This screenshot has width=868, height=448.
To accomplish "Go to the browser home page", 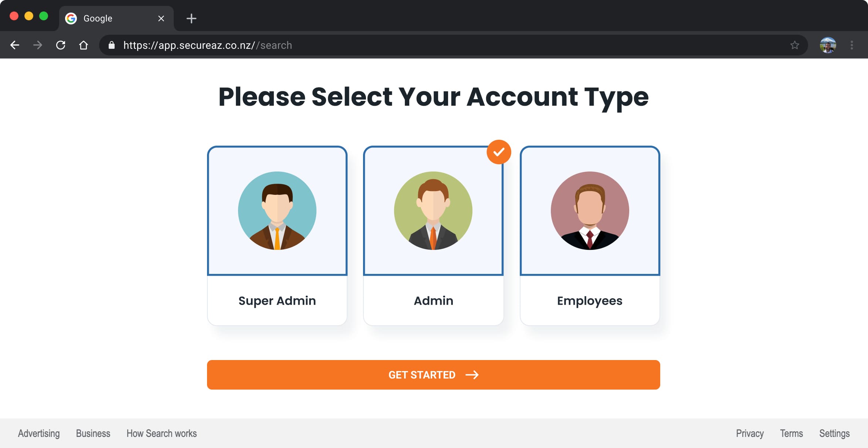I will (84, 45).
